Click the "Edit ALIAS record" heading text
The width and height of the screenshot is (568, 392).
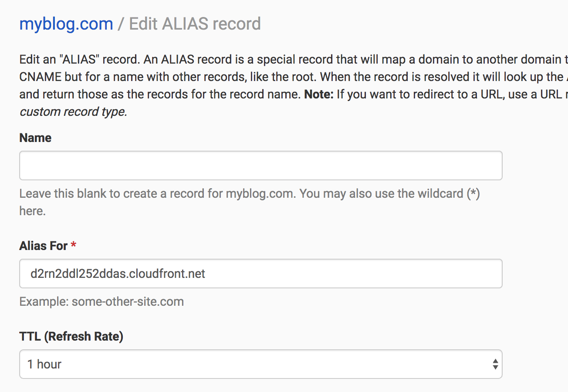click(195, 24)
